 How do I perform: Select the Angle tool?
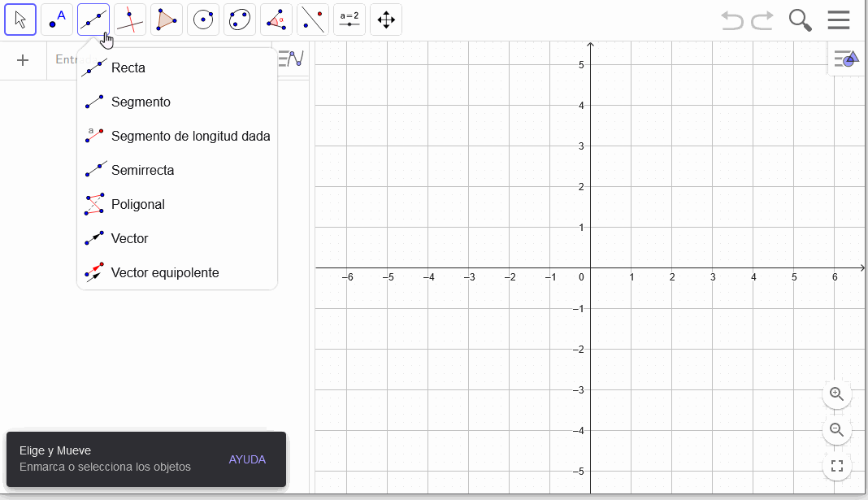pos(276,20)
